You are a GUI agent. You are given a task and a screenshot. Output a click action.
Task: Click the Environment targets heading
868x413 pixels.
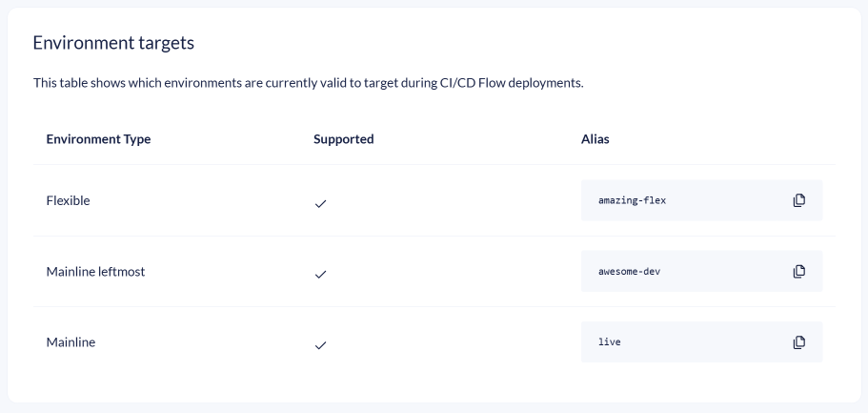click(x=113, y=43)
